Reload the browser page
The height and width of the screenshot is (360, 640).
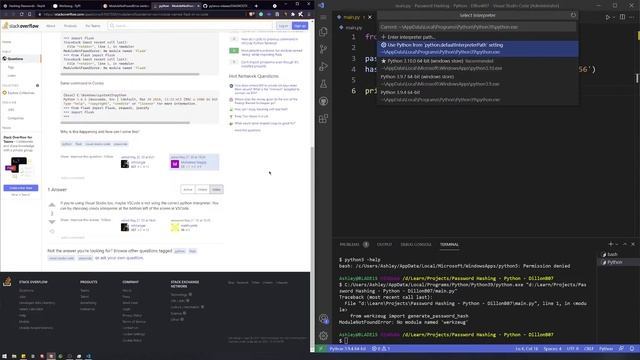point(21,14)
